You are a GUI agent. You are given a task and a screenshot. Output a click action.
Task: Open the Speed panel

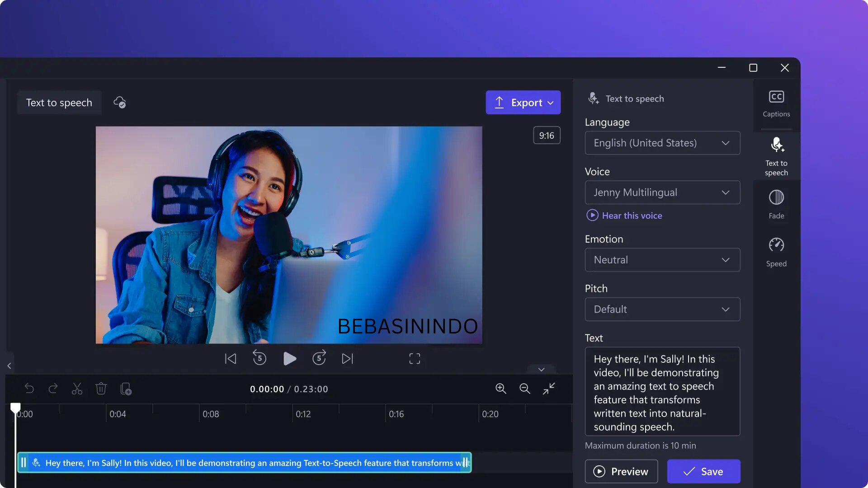(776, 252)
